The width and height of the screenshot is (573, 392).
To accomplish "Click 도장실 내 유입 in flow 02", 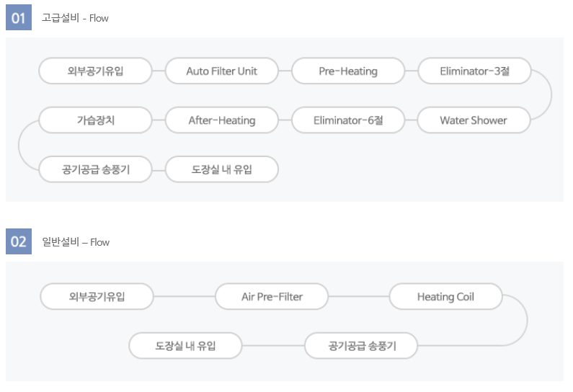I will pos(185,346).
